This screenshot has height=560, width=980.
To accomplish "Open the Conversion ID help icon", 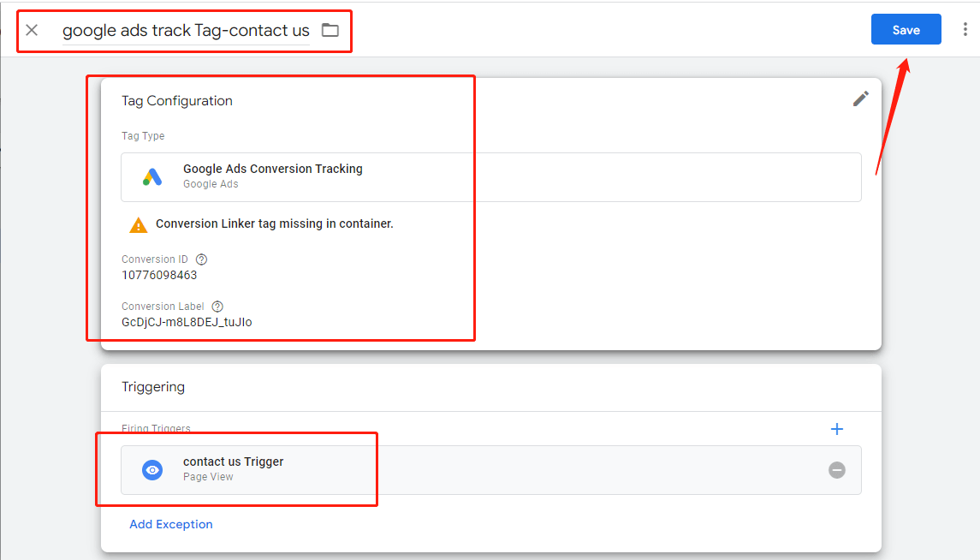I will [201, 259].
